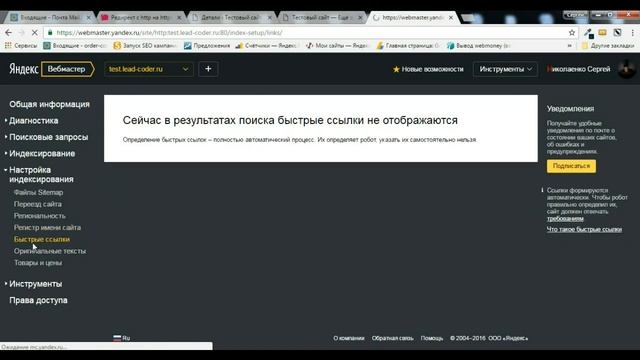Open the Сервисы apps shortcut in bookmarks bar
The width and height of the screenshot is (640, 360).
[x=21, y=46]
